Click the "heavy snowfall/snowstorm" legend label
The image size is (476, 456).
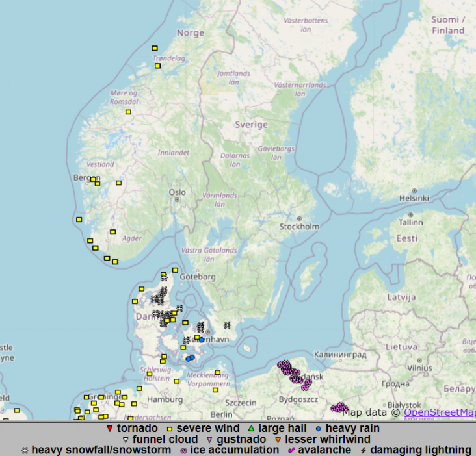click(101, 450)
